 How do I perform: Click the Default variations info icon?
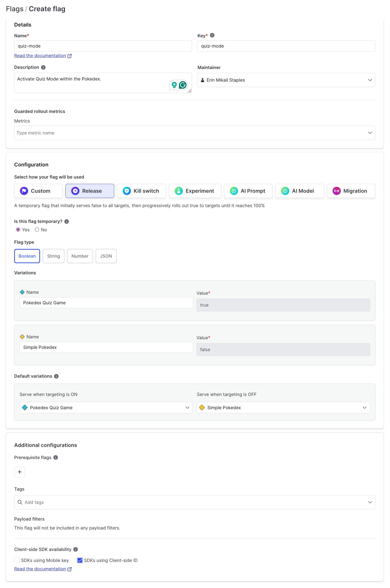pos(57,376)
